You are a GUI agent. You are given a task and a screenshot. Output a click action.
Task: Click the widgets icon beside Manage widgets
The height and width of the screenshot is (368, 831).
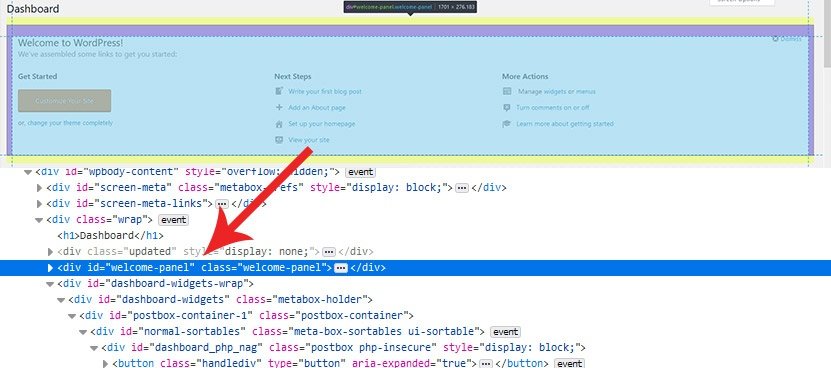point(507,91)
